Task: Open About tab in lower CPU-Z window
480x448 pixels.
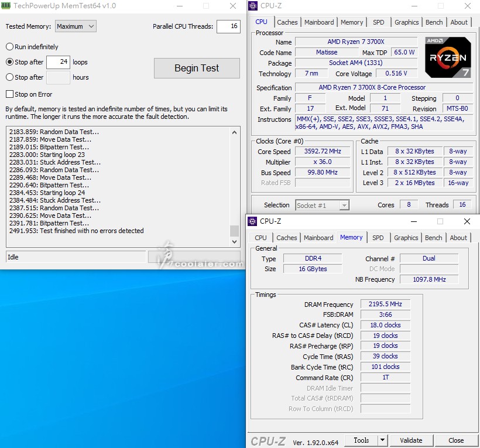Action: (458, 238)
